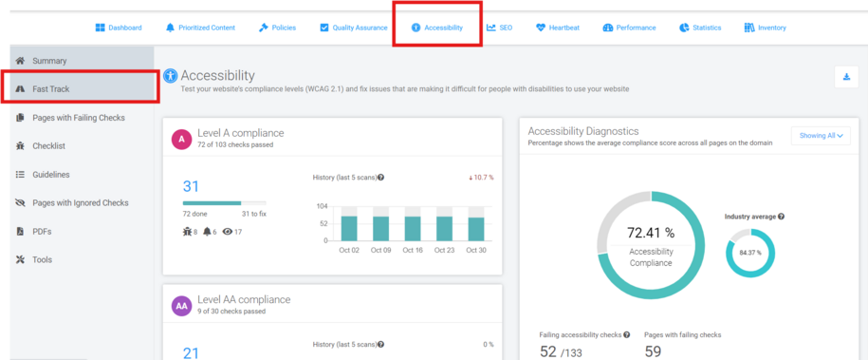Click the 31 issues number link
868x360 pixels.
click(x=191, y=186)
